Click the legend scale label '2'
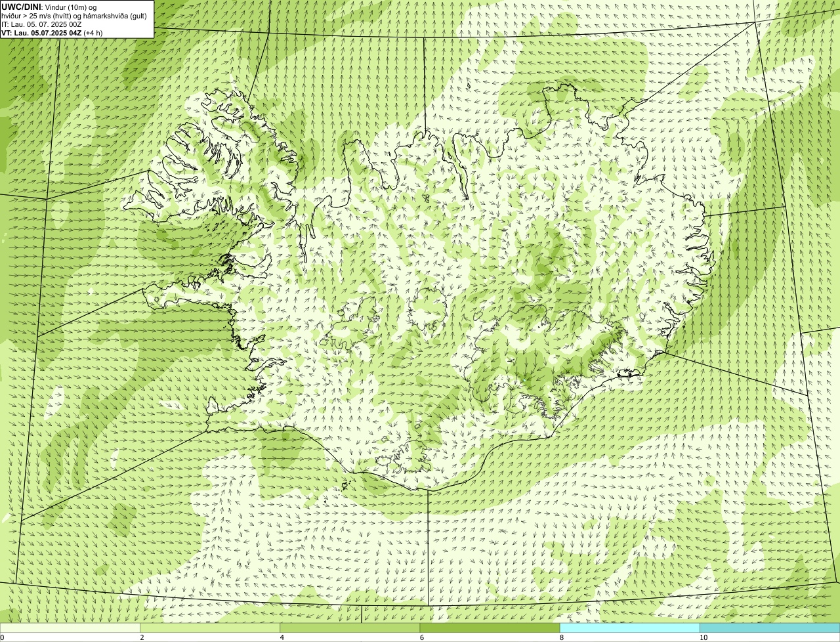The height and width of the screenshot is (642, 840). [x=142, y=637]
